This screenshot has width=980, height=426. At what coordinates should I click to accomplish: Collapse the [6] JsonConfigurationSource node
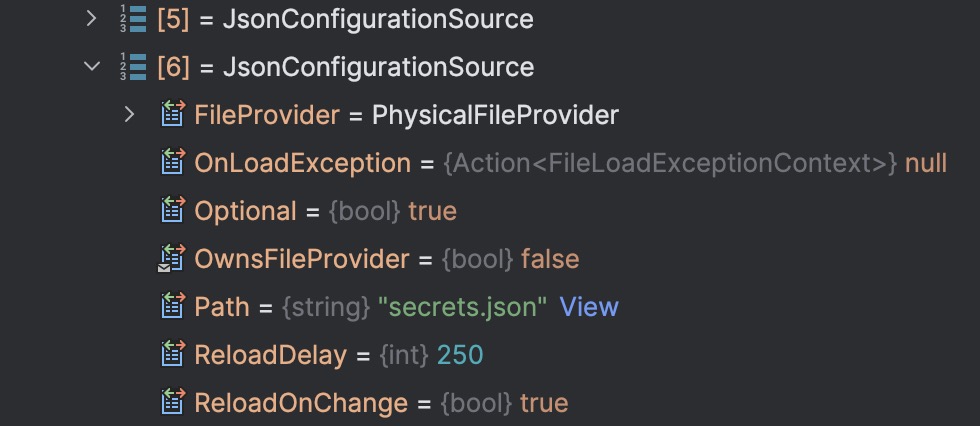[92, 66]
